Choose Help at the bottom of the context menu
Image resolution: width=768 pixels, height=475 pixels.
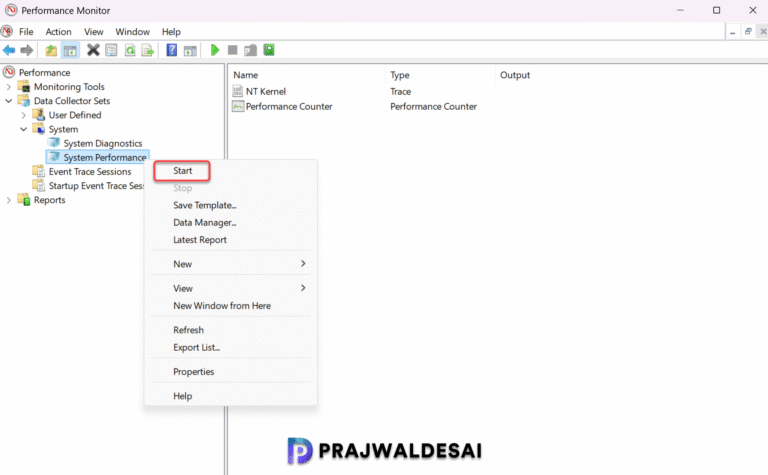182,396
